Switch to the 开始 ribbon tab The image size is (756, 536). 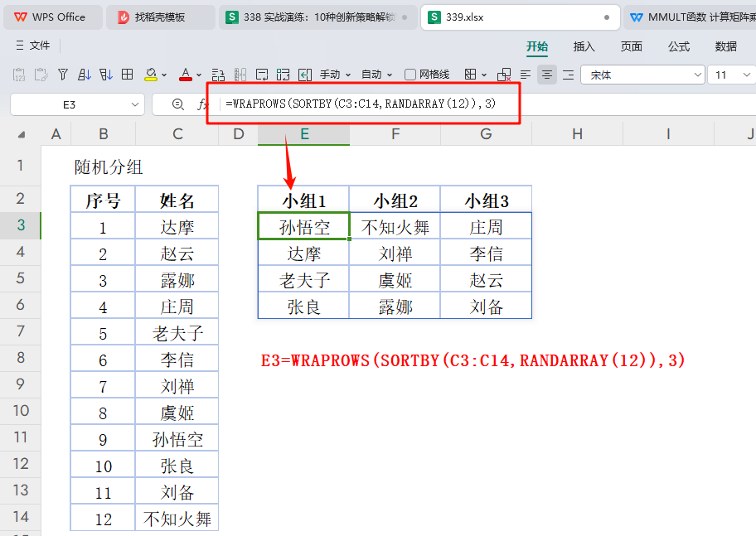point(537,46)
